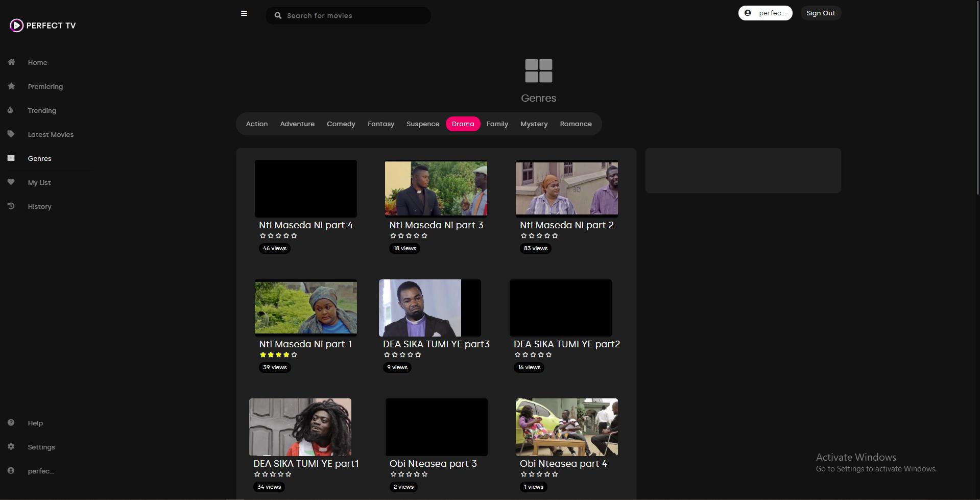Go to Premiering star icon
The height and width of the screenshot is (500, 980).
pyautogui.click(x=11, y=86)
